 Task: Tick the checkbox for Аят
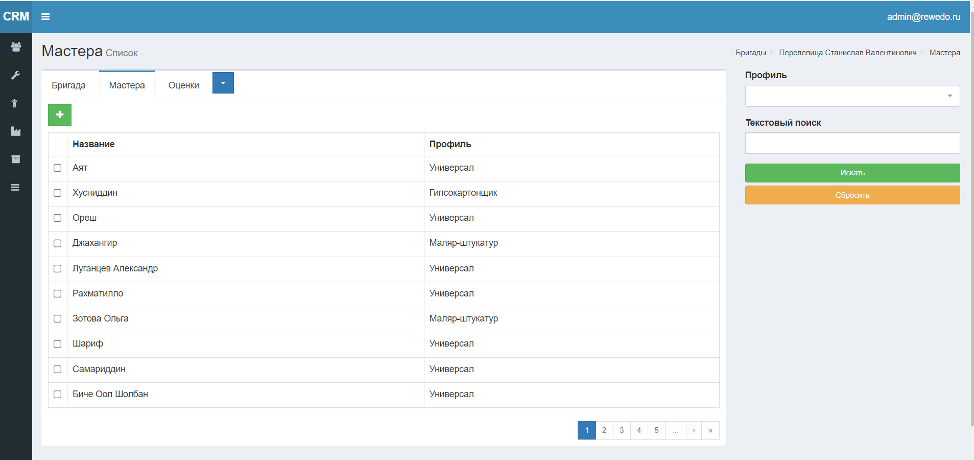[x=57, y=168]
